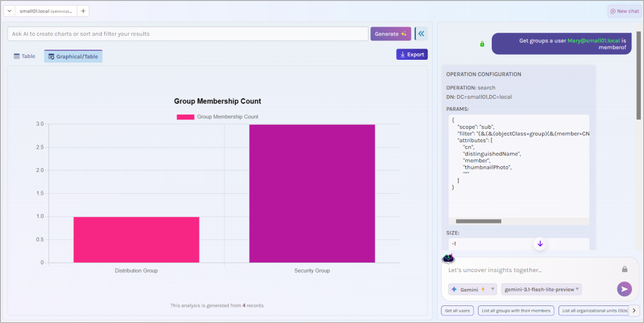Start a New chat
Image resolution: width=644 pixels, height=323 pixels.
(625, 11)
